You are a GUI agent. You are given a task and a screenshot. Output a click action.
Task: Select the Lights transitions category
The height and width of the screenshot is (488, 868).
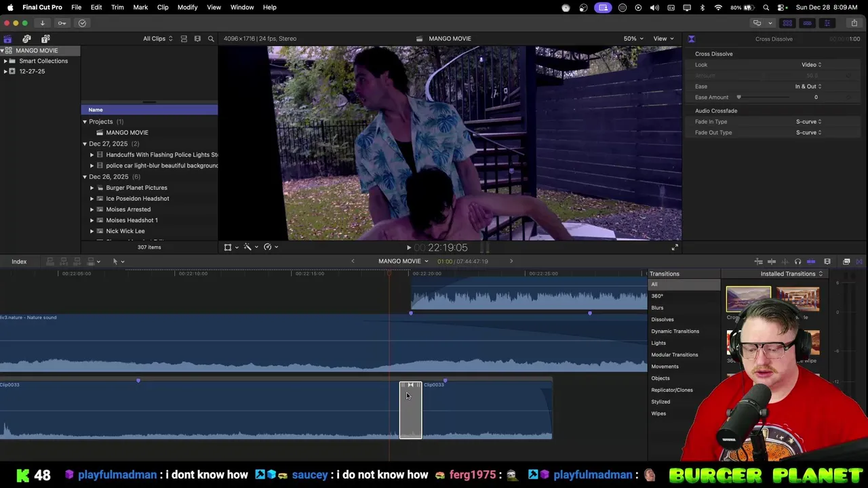(x=658, y=343)
